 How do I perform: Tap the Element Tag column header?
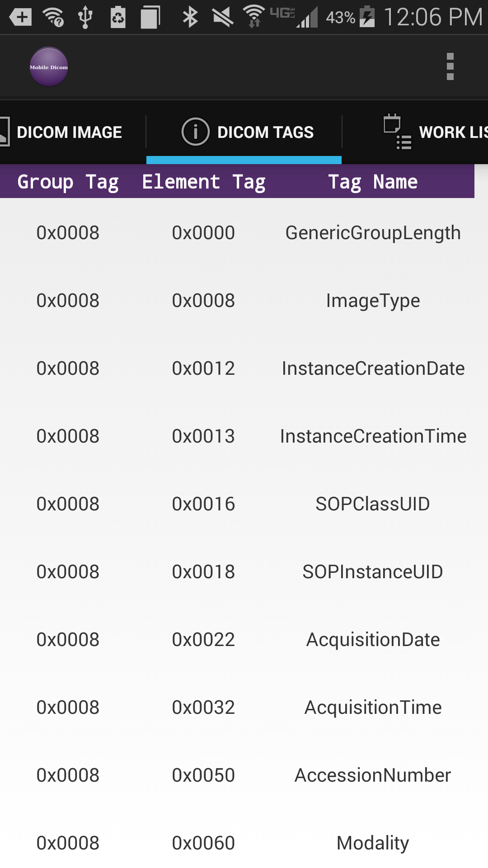coord(203,182)
